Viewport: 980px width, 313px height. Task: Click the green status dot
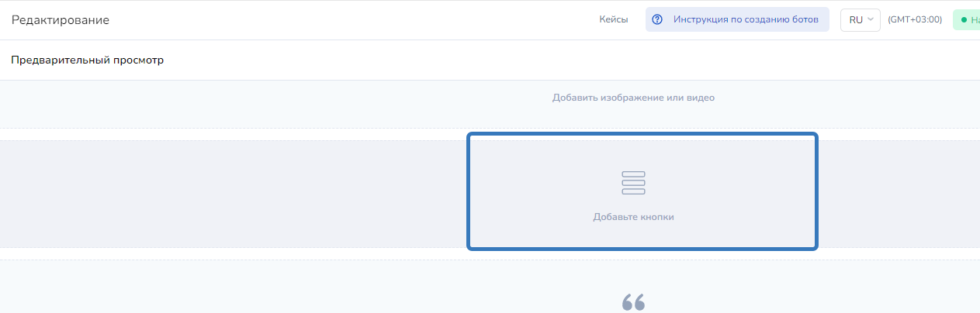point(964,20)
